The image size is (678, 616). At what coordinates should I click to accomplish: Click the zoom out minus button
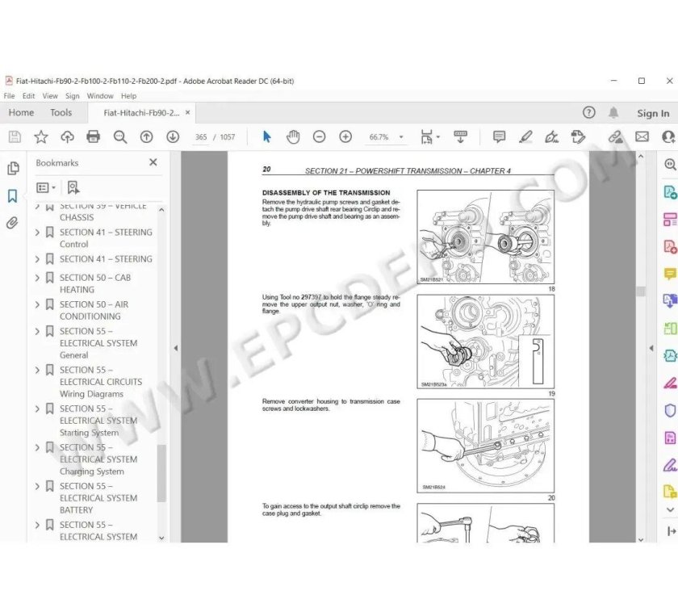[319, 136]
